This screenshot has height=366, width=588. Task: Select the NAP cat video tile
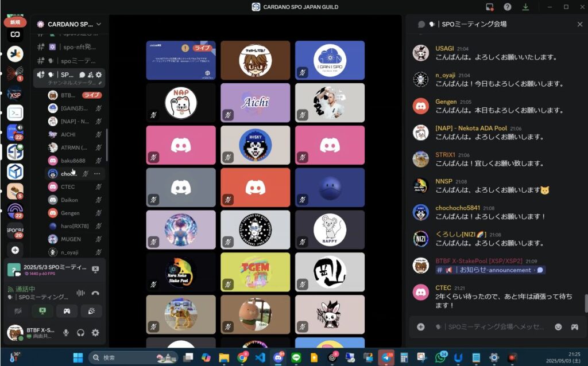[181, 103]
